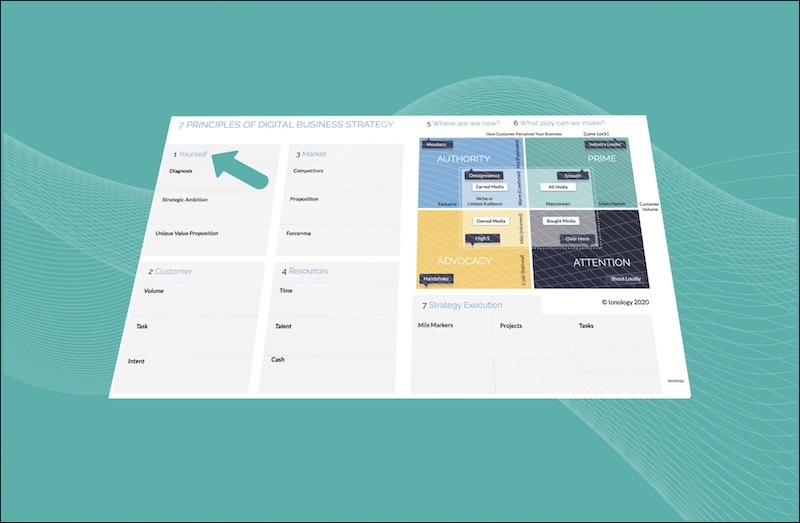This screenshot has height=523, width=800.
Task: Click the dark ATTENTION quadrant title
Action: (x=601, y=263)
